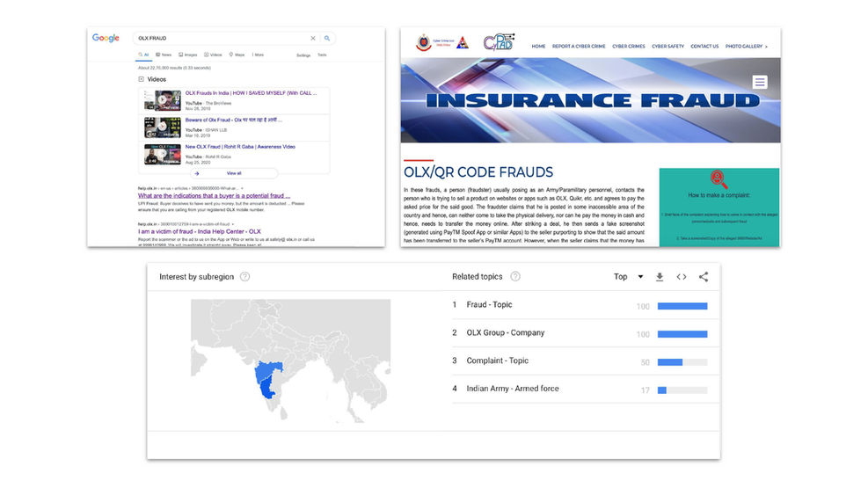Click the OLX Group interest bar
The height and width of the screenshot is (488, 868).
tap(682, 334)
